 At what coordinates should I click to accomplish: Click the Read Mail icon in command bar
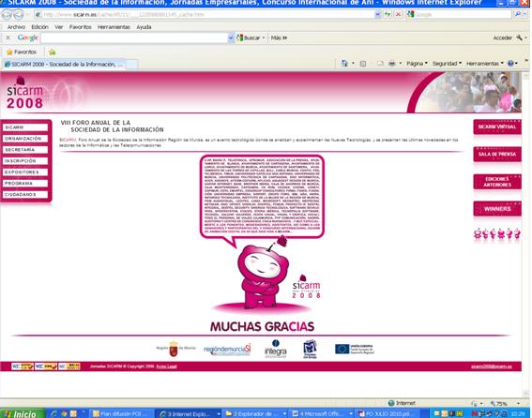380,64
